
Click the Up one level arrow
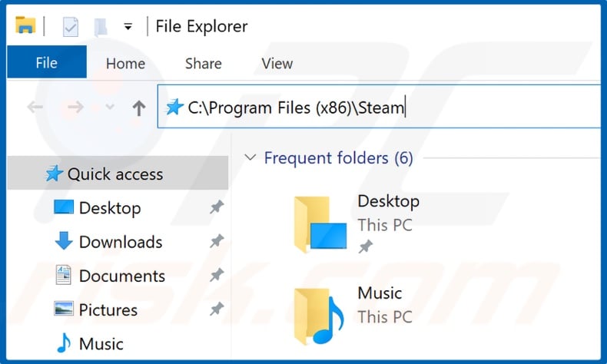tap(138, 108)
